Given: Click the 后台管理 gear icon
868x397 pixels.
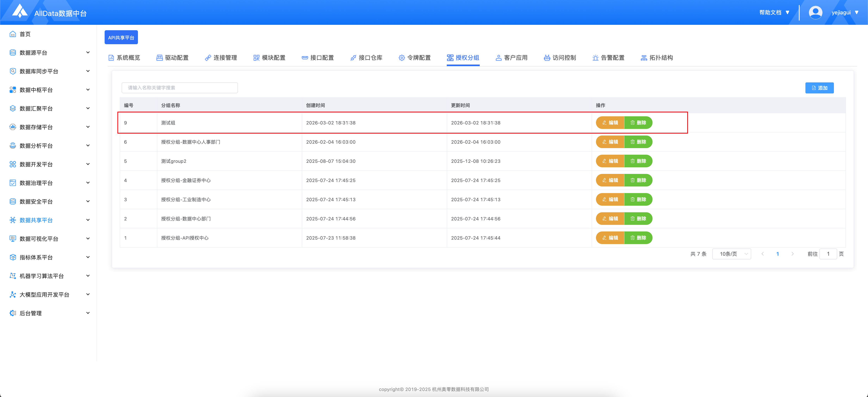Looking at the screenshot, I should tap(13, 313).
